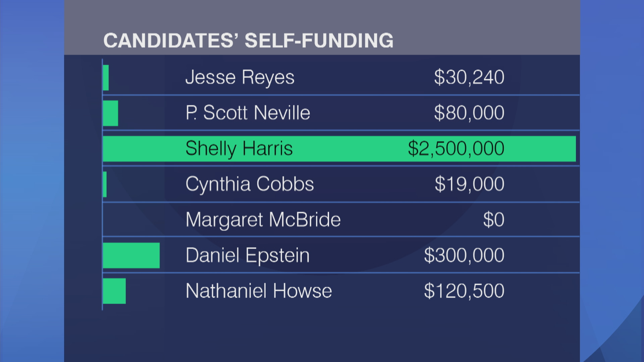644x362 pixels.
Task: Click Cynthia Cobbs' thin green bar
Action: point(105,184)
